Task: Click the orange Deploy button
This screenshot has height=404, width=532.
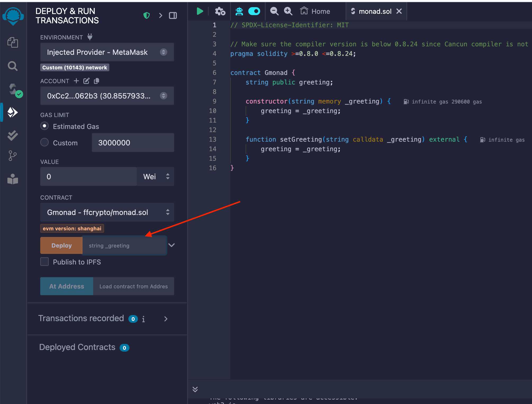Action: tap(61, 245)
